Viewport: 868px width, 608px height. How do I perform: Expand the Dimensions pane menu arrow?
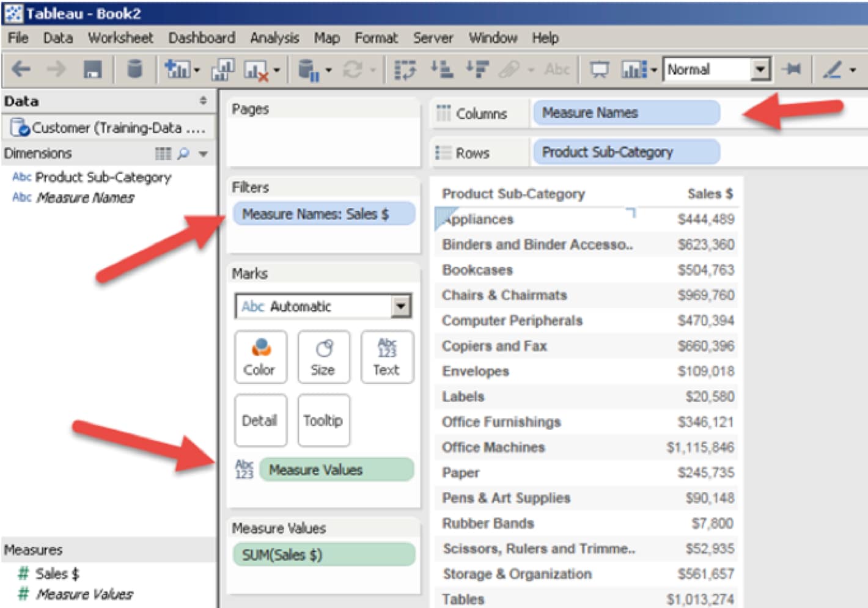coord(204,154)
